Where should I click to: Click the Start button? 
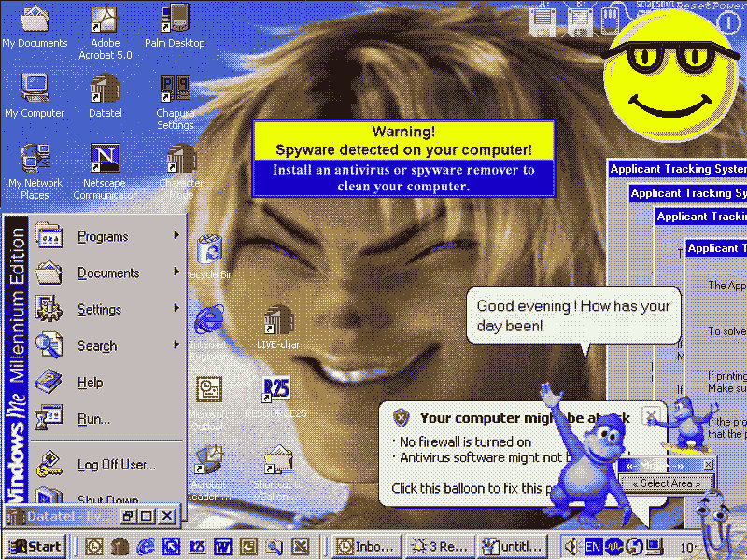(36, 546)
